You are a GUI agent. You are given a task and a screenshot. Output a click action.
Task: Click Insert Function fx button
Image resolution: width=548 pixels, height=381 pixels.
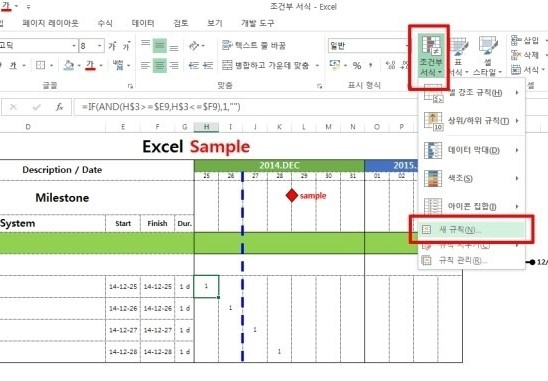pos(59,107)
